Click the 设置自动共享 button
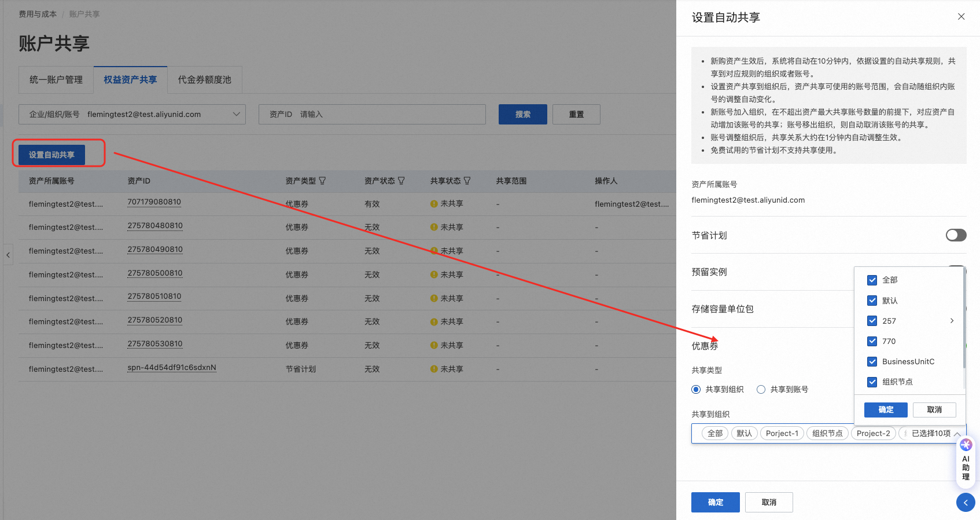 51,155
